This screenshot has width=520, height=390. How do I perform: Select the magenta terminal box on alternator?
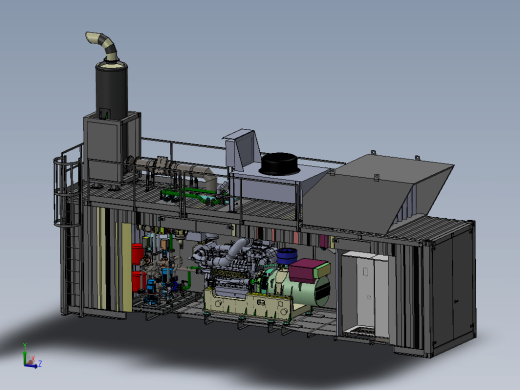pos(309,270)
